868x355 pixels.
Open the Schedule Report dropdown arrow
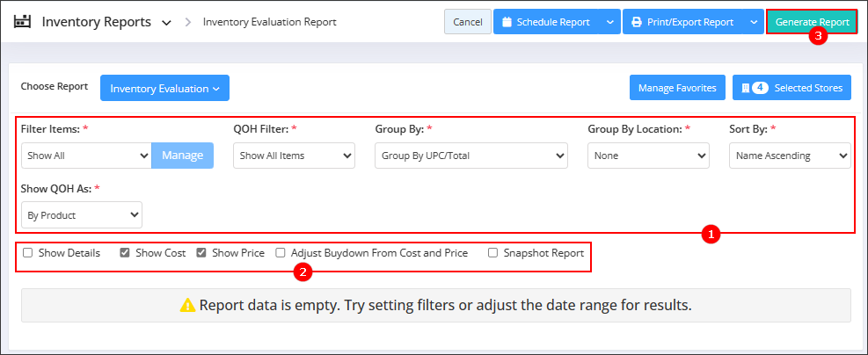point(609,22)
